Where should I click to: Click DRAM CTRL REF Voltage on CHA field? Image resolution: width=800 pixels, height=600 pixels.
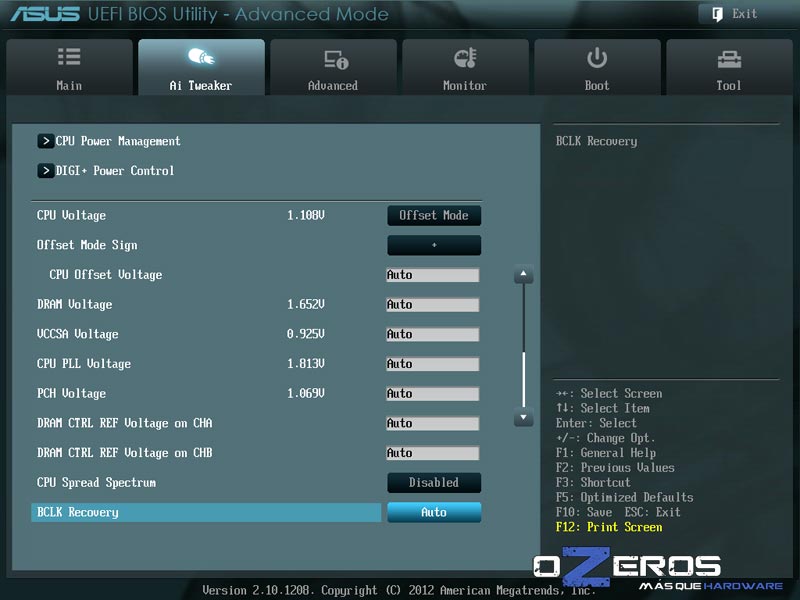(x=433, y=423)
